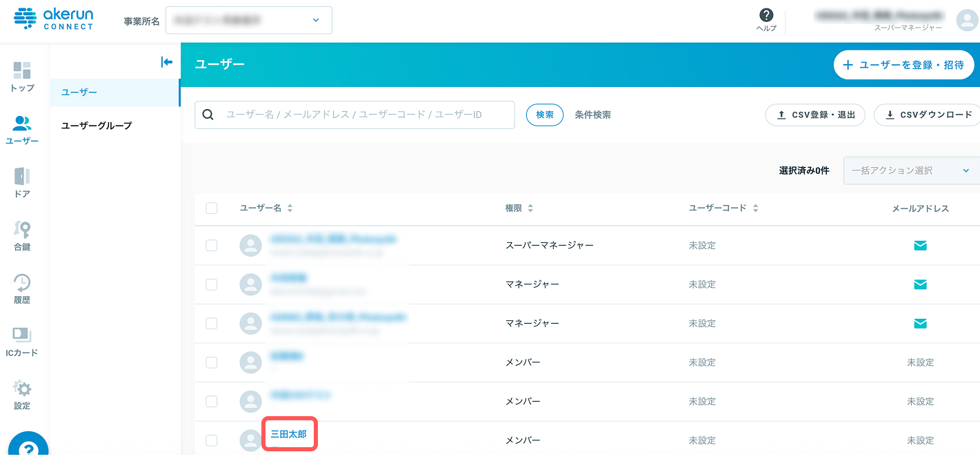Focus the user search input field

pyautogui.click(x=354, y=115)
